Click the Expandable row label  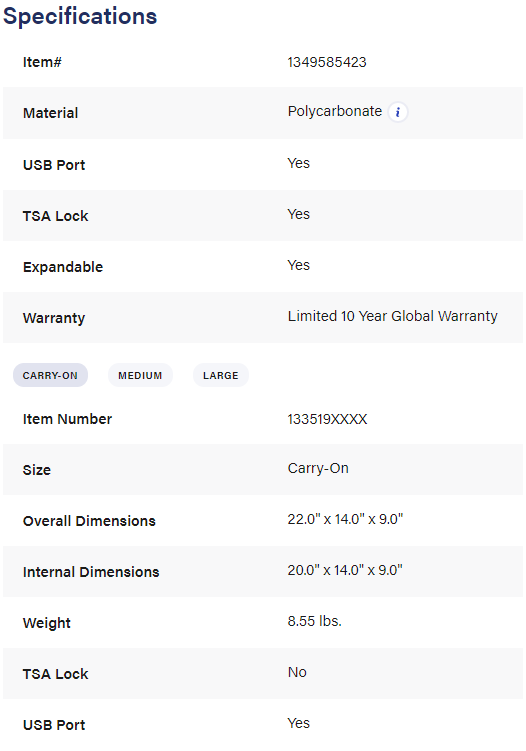pos(63,267)
